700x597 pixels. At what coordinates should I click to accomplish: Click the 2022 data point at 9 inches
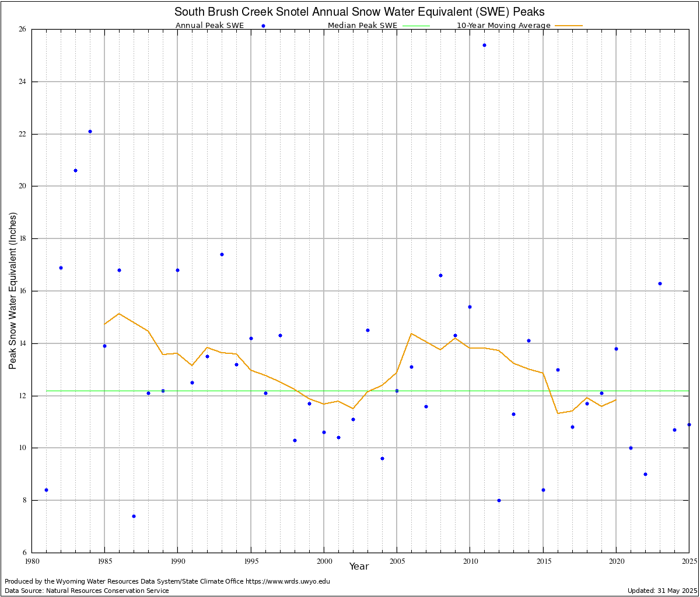[645, 474]
